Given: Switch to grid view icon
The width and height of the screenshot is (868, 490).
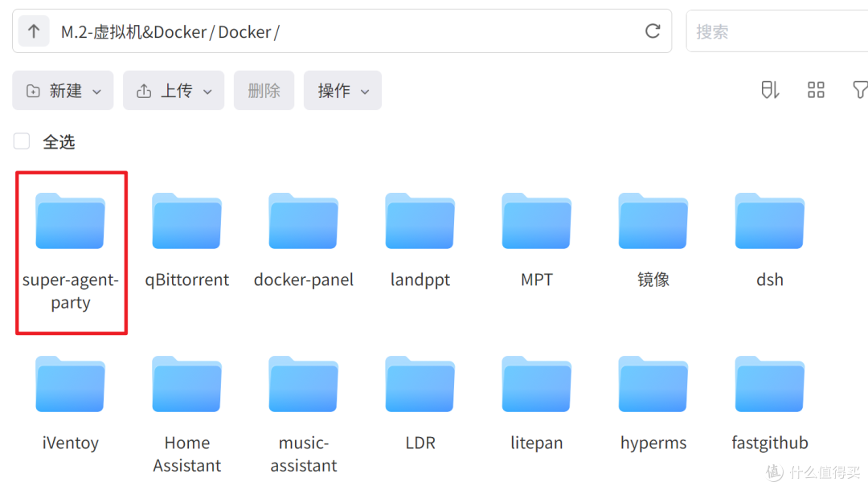Looking at the screenshot, I should pos(816,90).
